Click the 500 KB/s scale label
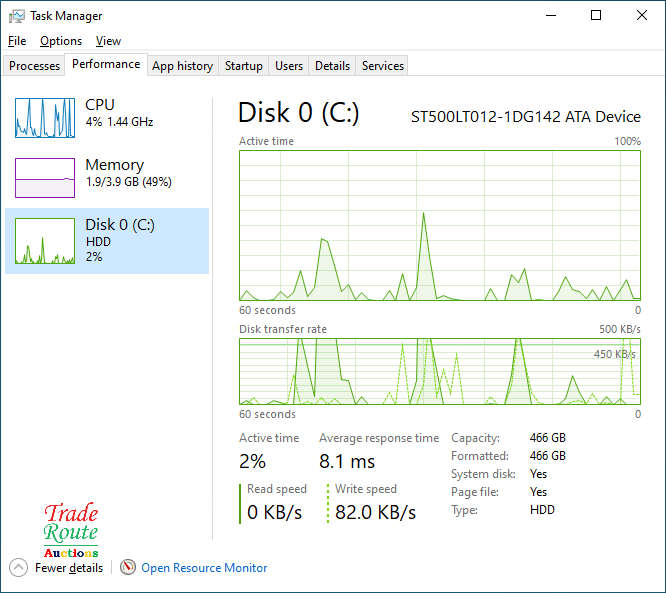The height and width of the screenshot is (593, 666). (620, 329)
